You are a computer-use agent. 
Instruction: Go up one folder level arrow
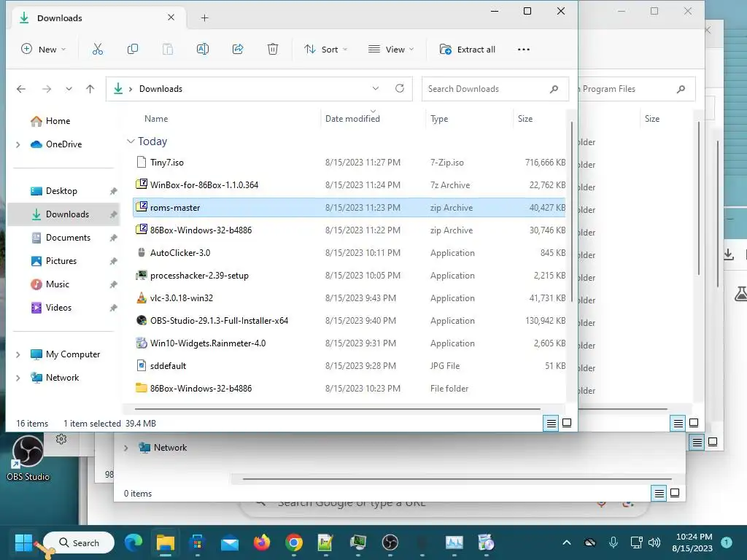point(90,89)
